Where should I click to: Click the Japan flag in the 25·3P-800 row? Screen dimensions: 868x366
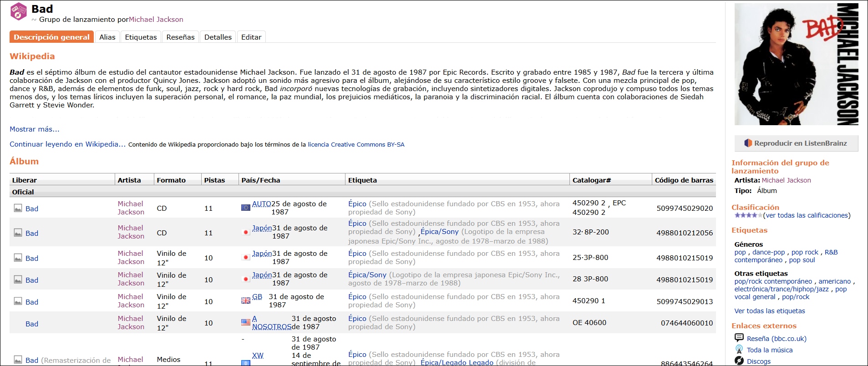tap(246, 257)
